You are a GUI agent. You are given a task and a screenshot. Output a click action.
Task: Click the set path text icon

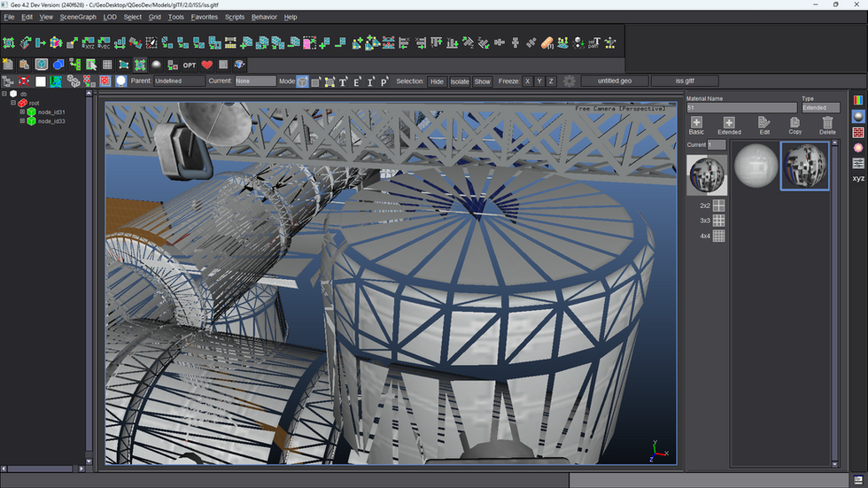point(594,43)
